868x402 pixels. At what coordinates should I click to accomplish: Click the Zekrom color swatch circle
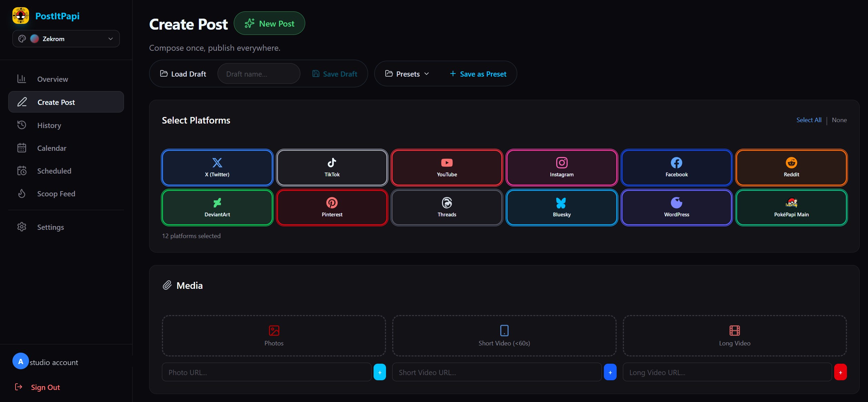(35, 39)
